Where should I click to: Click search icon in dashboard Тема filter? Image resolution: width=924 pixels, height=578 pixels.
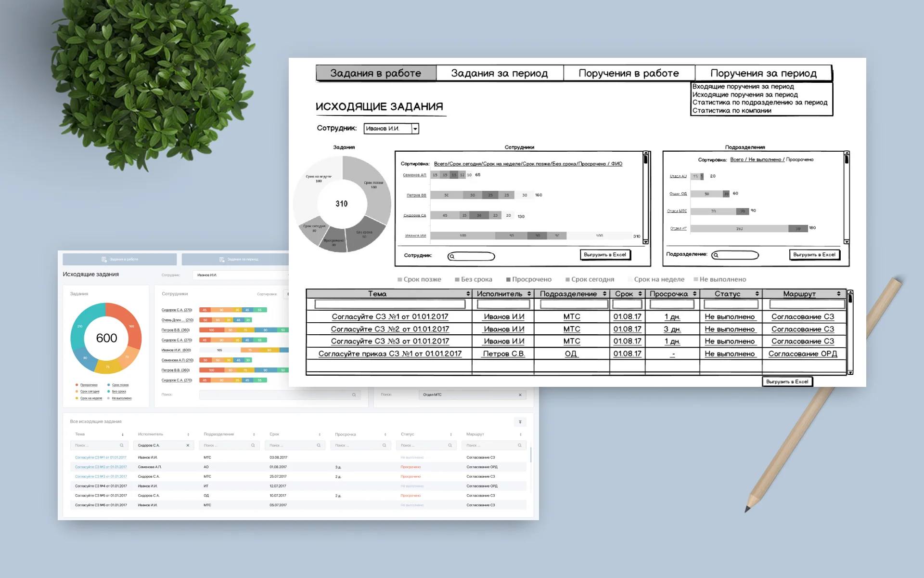pos(122,446)
